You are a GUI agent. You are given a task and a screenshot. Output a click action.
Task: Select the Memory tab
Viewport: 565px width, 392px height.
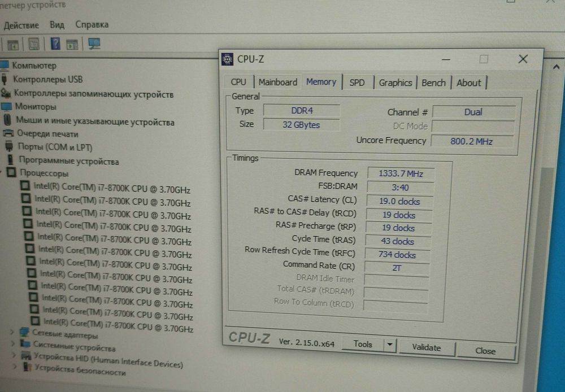(321, 82)
